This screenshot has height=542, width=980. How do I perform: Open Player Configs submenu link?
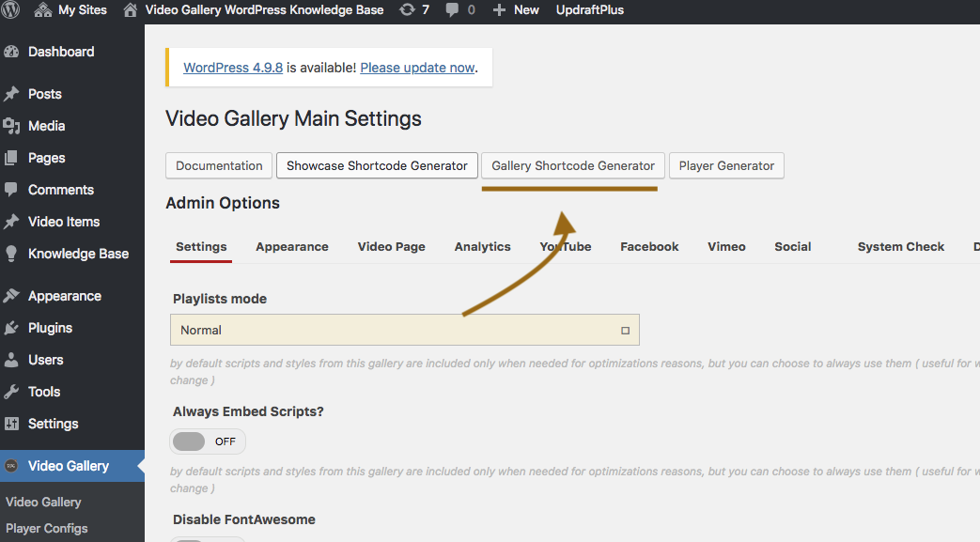(x=46, y=528)
